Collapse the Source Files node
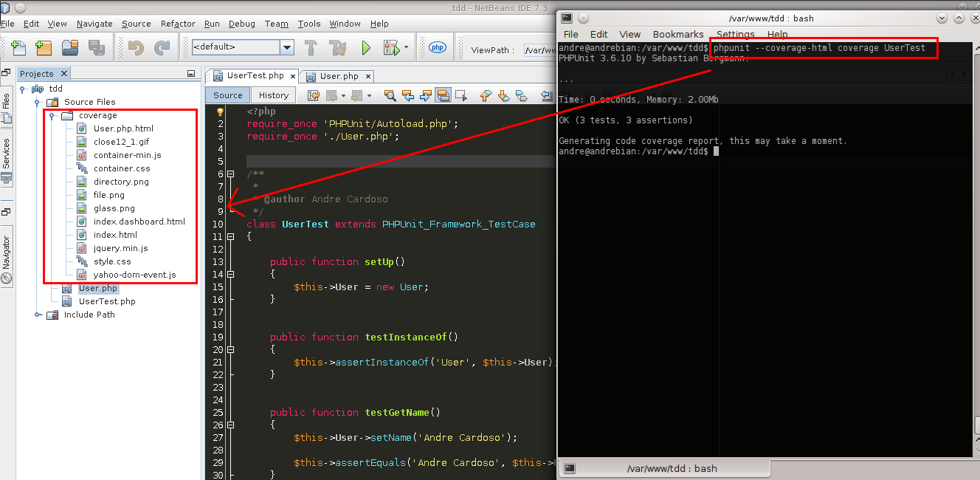The width and height of the screenshot is (980, 480). point(37,102)
